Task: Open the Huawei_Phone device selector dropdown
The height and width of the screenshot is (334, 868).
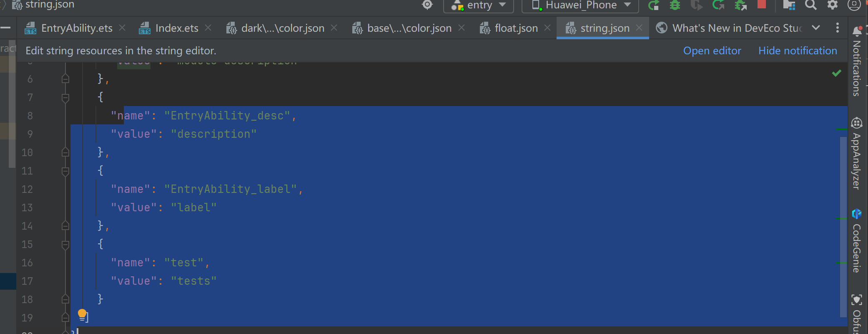Action: 580,5
